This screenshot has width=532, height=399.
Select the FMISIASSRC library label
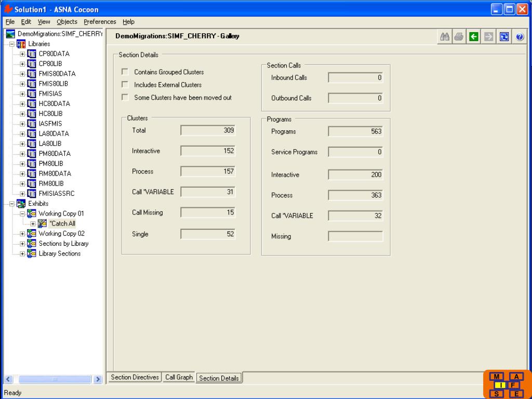[x=57, y=193]
